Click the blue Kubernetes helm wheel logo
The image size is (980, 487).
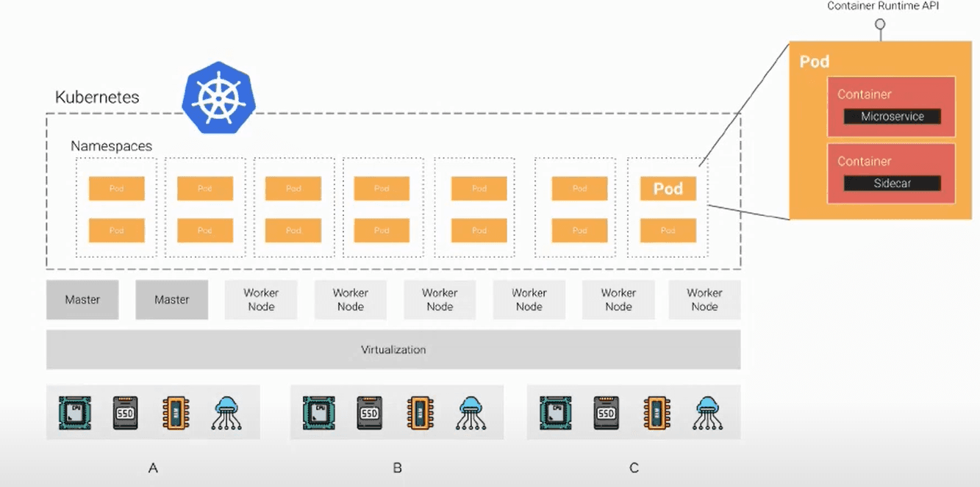pyautogui.click(x=218, y=98)
